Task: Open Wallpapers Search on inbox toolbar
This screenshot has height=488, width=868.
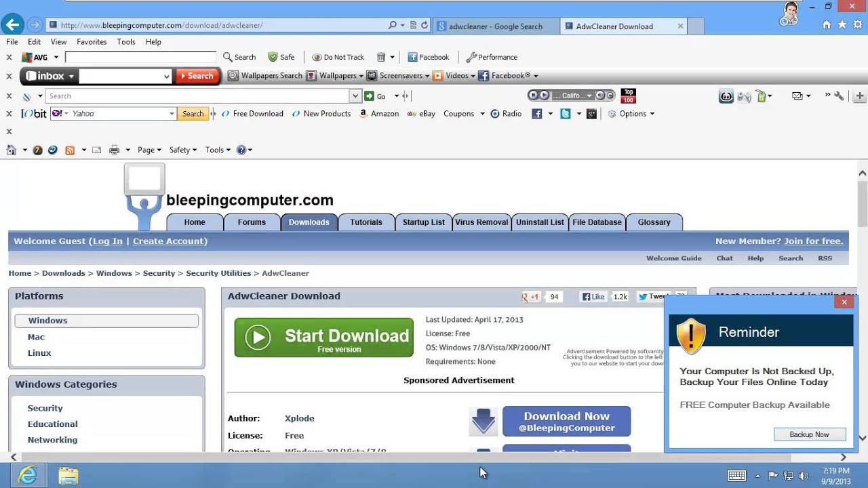Action: click(x=265, y=76)
